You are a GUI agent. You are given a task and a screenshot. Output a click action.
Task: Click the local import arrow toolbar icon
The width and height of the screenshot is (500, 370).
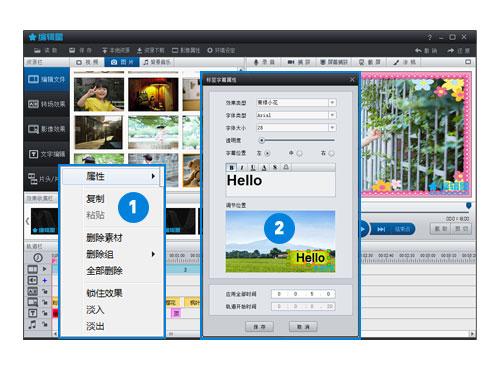click(x=105, y=50)
